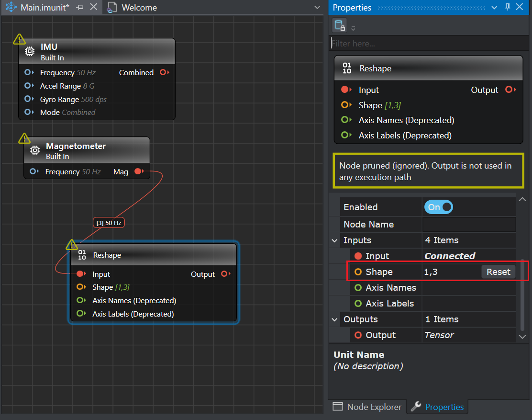Click the scroll down arrow in properties list
532x420 pixels.
[522, 337]
